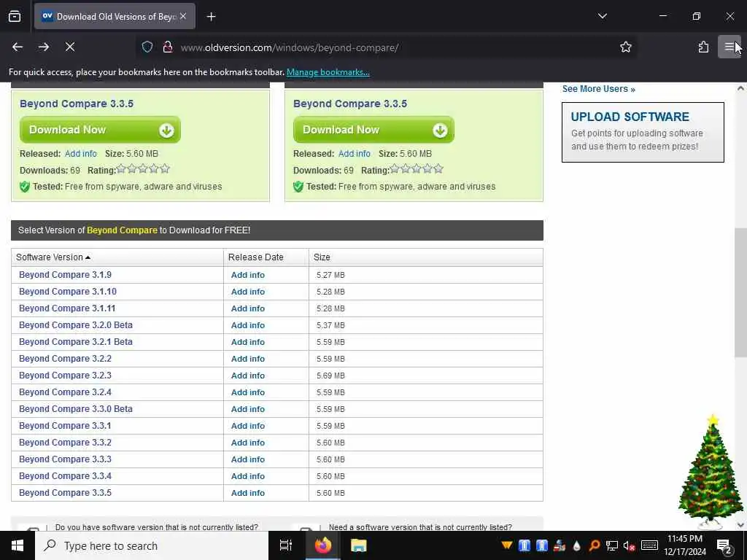The image size is (747, 560).
Task: Open File Explorer from taskbar
Action: [x=359, y=545]
